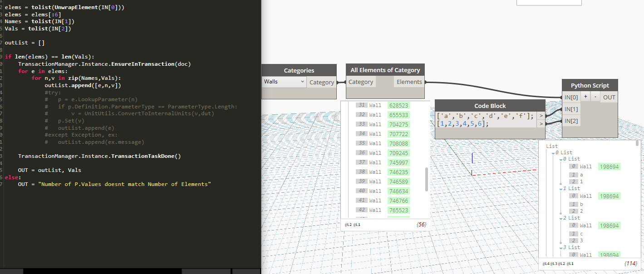Collapse the "2 List" tree branch in the preview
Screen dimensions: 644x274
coord(561,218)
